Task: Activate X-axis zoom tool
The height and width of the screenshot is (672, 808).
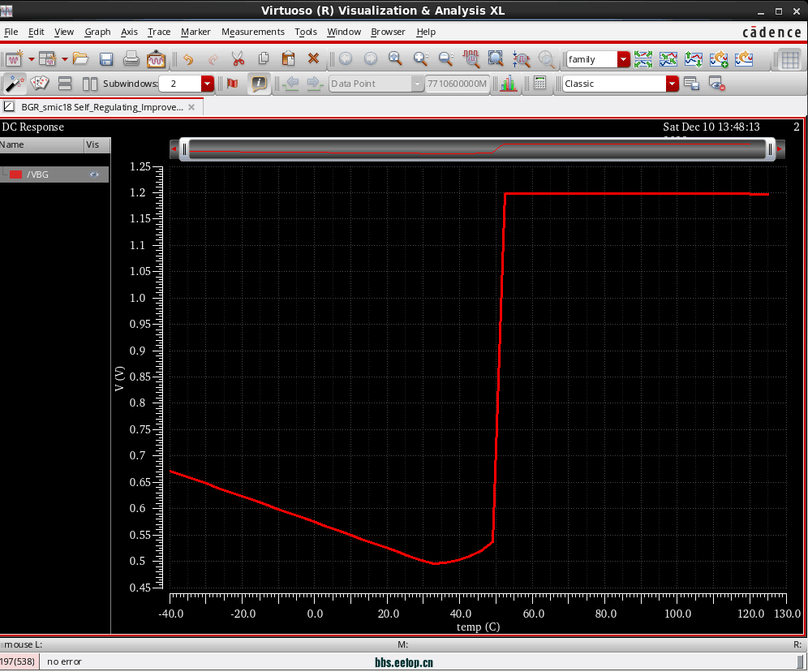Action: (x=471, y=58)
